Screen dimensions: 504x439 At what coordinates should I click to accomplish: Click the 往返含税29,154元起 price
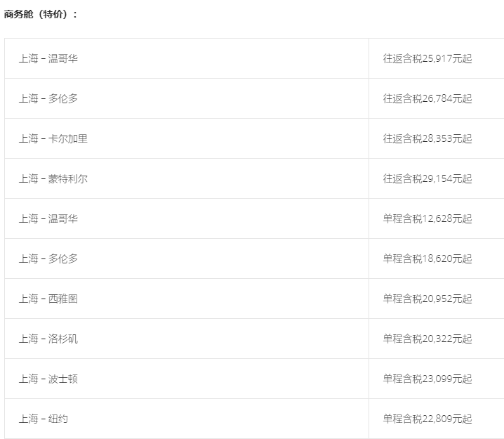427,179
